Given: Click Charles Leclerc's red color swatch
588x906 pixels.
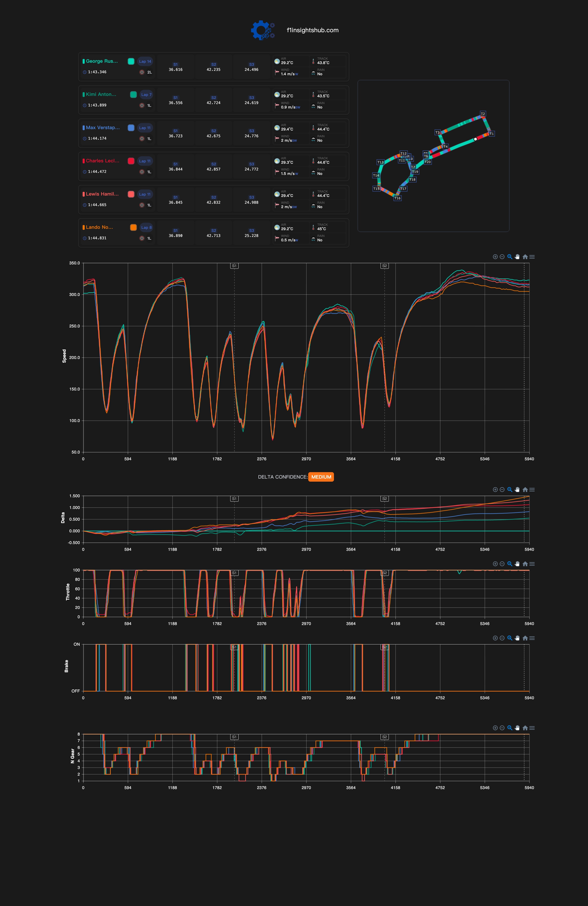Looking at the screenshot, I should [x=131, y=161].
